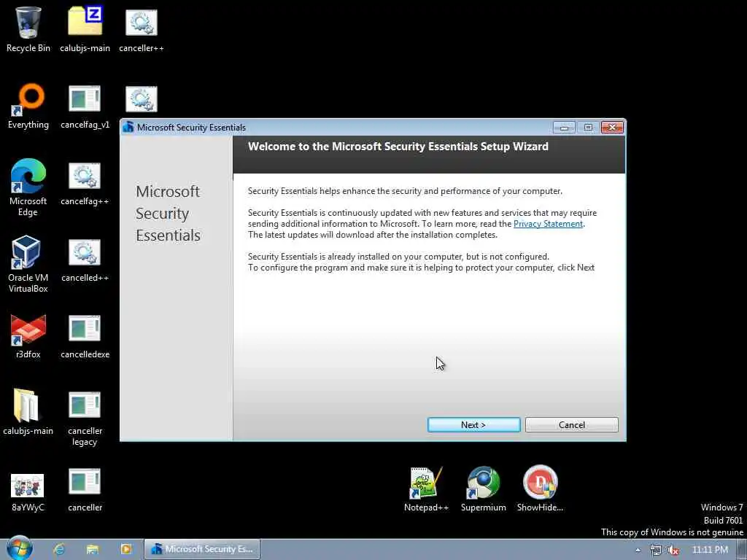Select the canceller legacy desktop icon
747x560 pixels.
(x=85, y=418)
